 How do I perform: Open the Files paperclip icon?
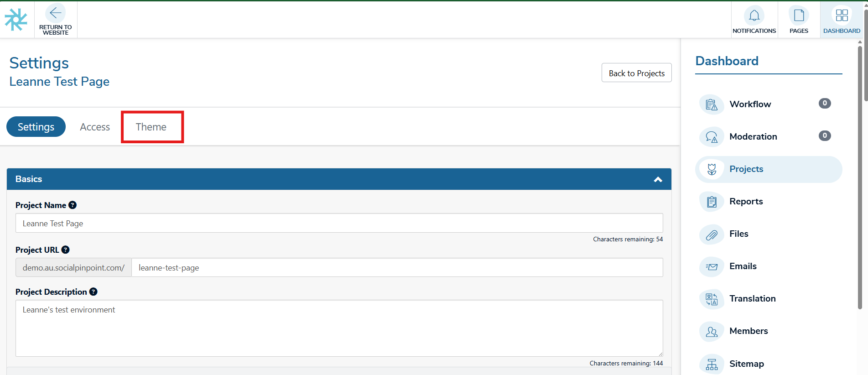pyautogui.click(x=712, y=234)
